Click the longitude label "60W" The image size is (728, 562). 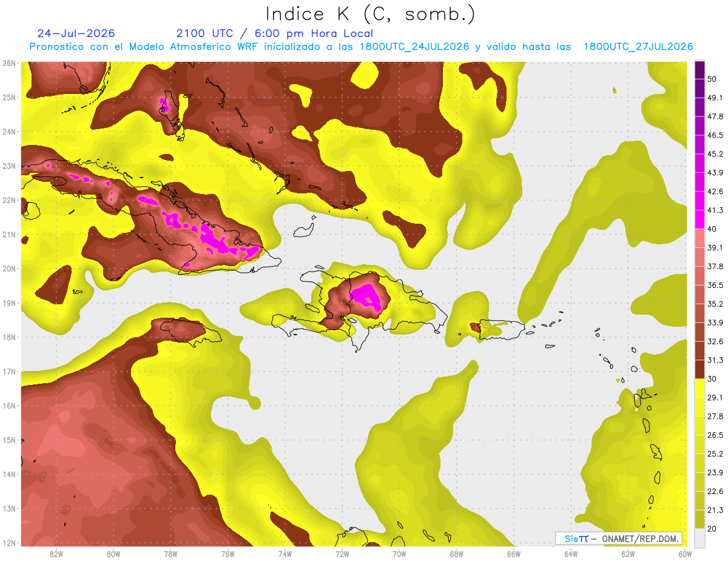click(x=685, y=554)
